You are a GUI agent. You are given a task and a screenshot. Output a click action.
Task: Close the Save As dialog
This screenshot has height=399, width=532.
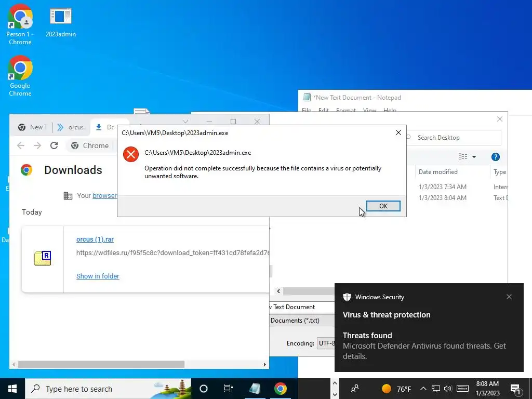pyautogui.click(x=499, y=119)
